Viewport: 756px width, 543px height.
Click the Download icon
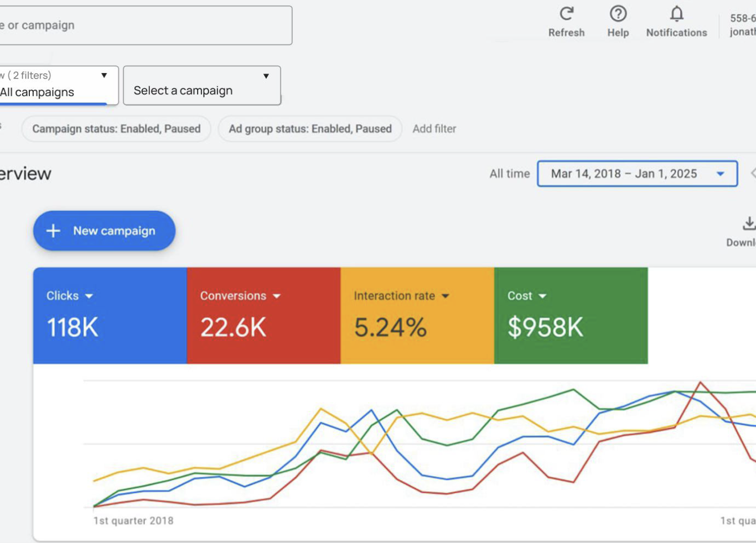tap(748, 223)
